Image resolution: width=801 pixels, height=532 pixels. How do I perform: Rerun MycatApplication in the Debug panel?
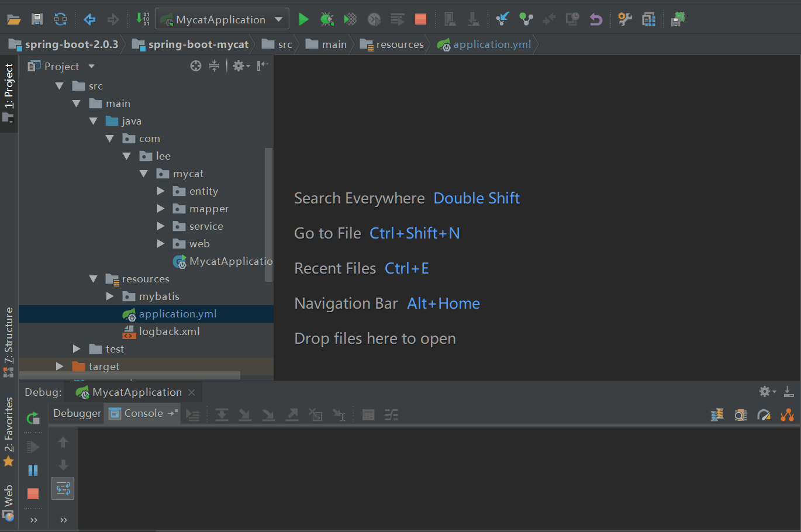[33, 417]
